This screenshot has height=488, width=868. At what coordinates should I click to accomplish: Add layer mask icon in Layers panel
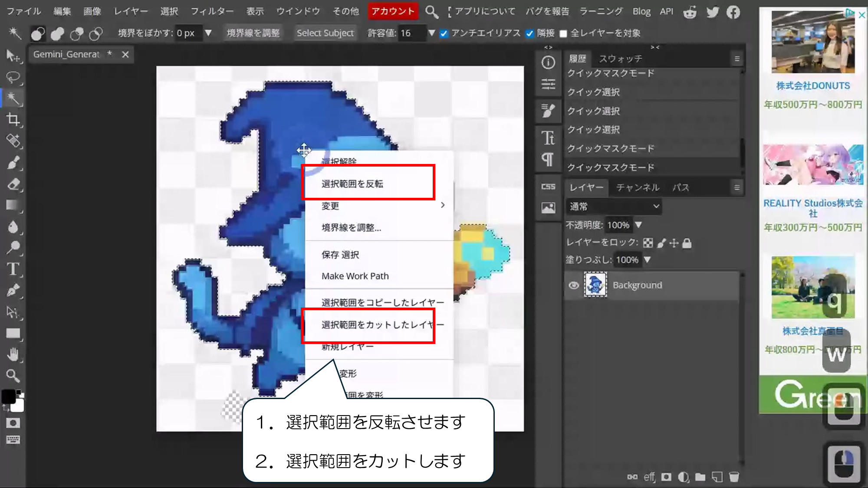(666, 477)
